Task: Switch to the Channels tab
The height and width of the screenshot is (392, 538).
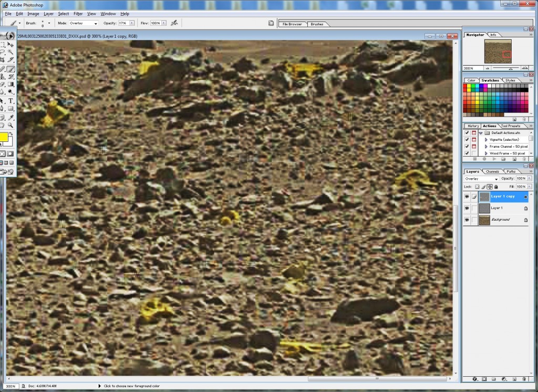Action: coord(492,171)
